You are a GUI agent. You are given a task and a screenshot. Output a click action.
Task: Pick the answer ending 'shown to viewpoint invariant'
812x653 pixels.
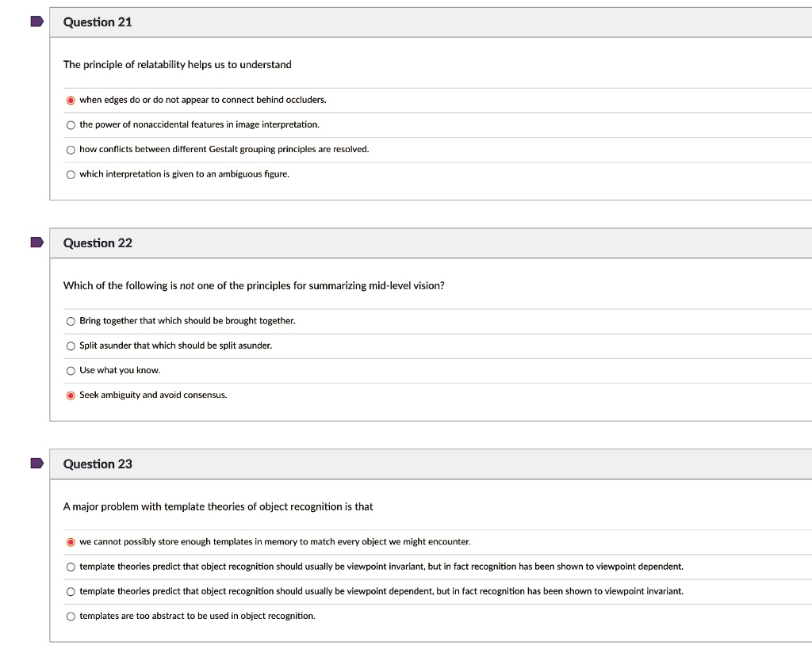pyautogui.click(x=71, y=591)
